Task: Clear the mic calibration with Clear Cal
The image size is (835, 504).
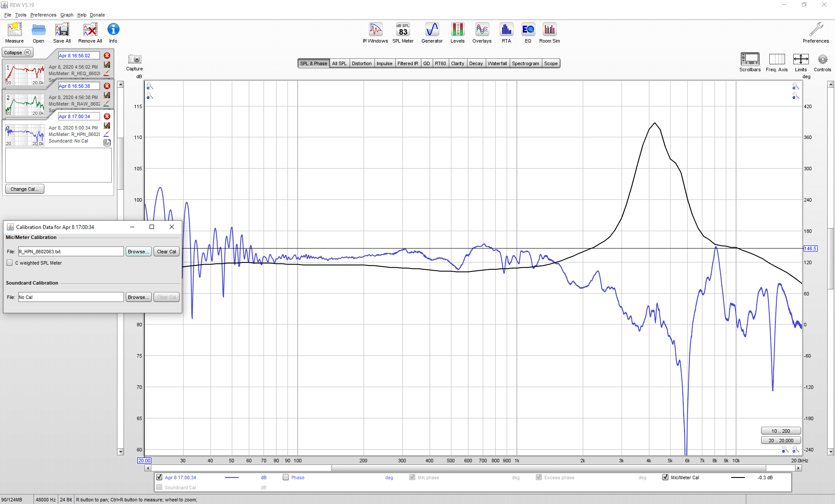Action: (167, 252)
